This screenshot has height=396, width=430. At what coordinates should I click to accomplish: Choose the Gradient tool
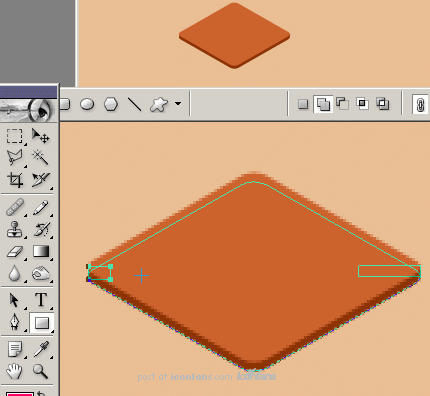coord(41,251)
